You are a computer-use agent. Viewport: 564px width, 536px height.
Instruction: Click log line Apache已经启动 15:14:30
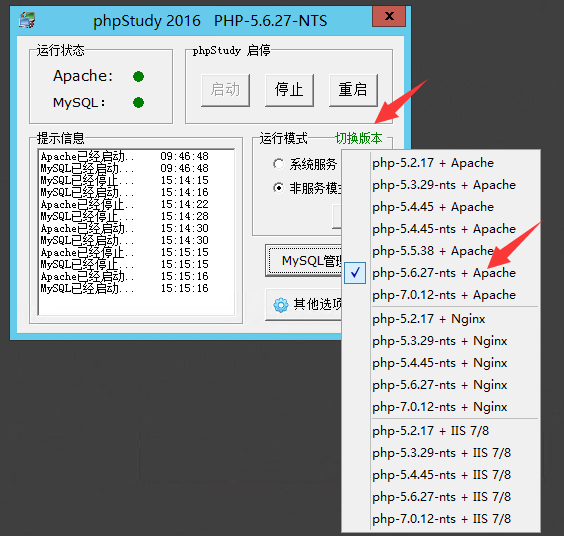(x=124, y=228)
